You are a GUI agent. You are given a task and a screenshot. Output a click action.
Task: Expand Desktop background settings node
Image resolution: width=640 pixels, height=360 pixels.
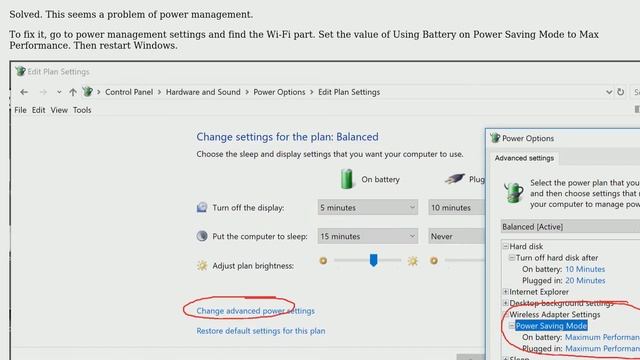pyautogui.click(x=505, y=303)
